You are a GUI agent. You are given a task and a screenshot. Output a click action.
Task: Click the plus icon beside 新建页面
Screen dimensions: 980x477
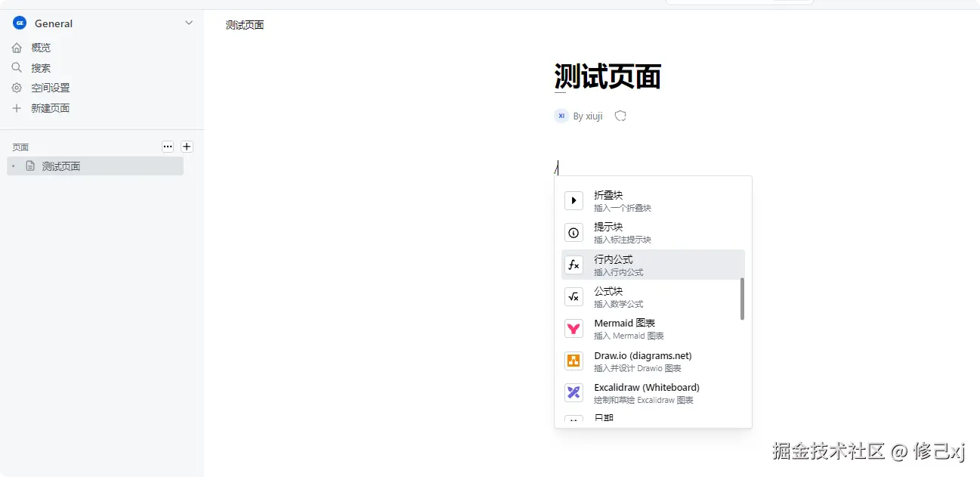pyautogui.click(x=17, y=108)
